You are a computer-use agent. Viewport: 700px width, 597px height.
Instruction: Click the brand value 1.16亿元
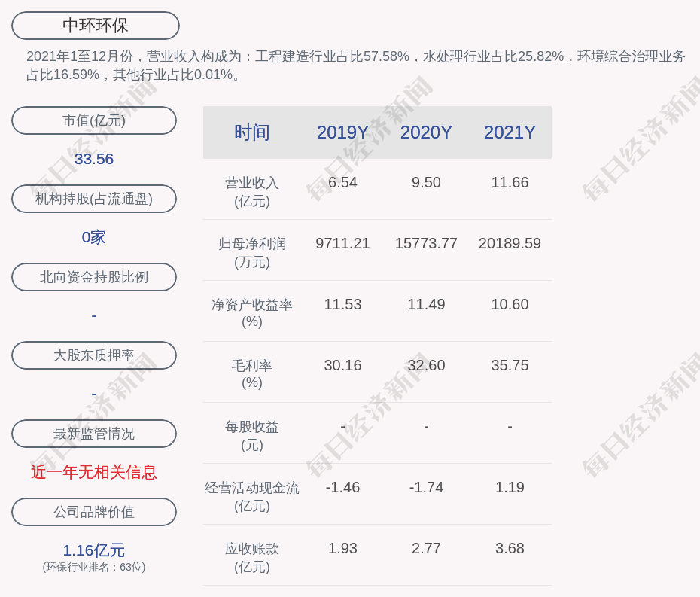(94, 550)
